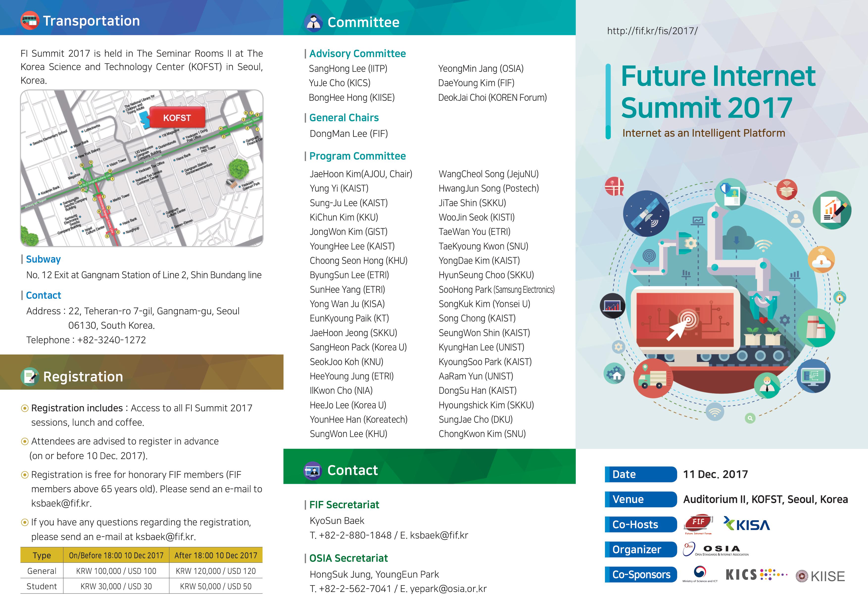Click ksbaek@fif.kr email in FIF Secretariat

(x=439, y=535)
